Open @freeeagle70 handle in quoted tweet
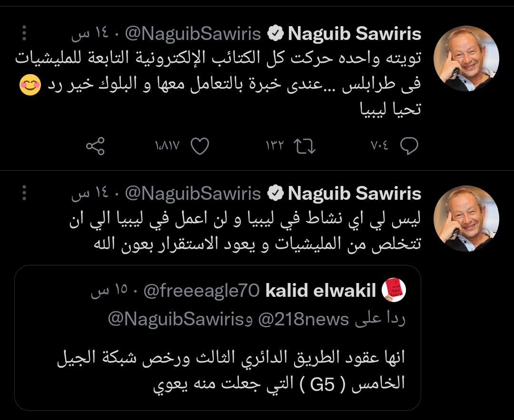Image resolution: width=514 pixels, height=420 pixels. [201, 290]
